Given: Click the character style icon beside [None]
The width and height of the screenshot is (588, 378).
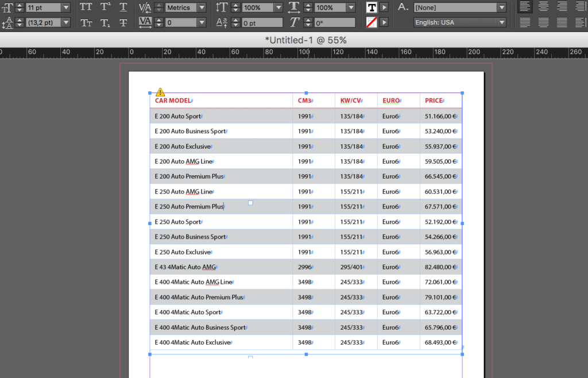Looking at the screenshot, I should click(403, 7).
